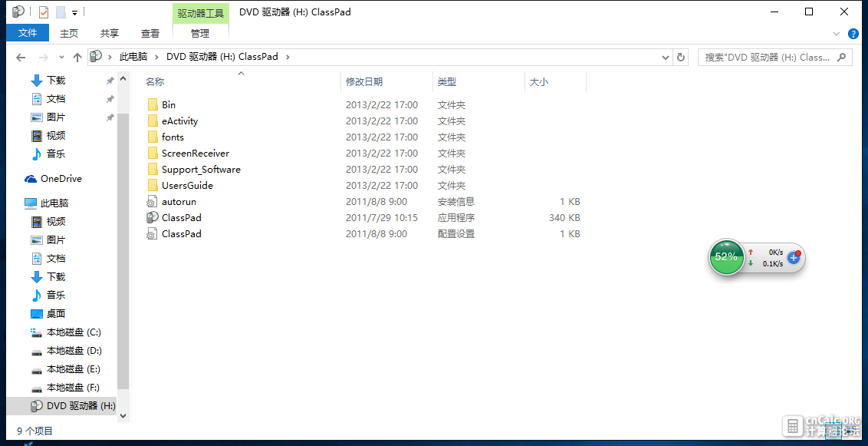This screenshot has height=446, width=868.
Task: Open the 管理 (Manage) tab
Action: (200, 33)
